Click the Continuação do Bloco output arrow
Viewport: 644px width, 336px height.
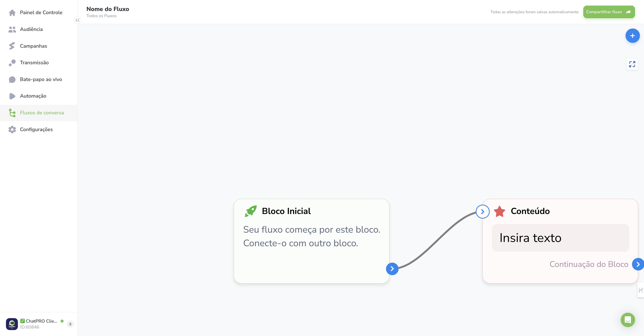[638, 264]
